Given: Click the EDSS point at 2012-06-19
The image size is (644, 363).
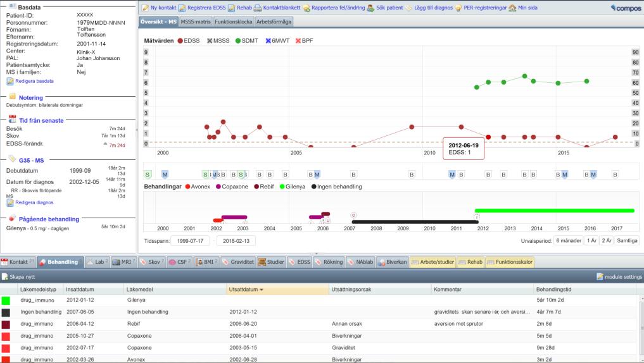Looking at the screenshot, I should tap(488, 137).
